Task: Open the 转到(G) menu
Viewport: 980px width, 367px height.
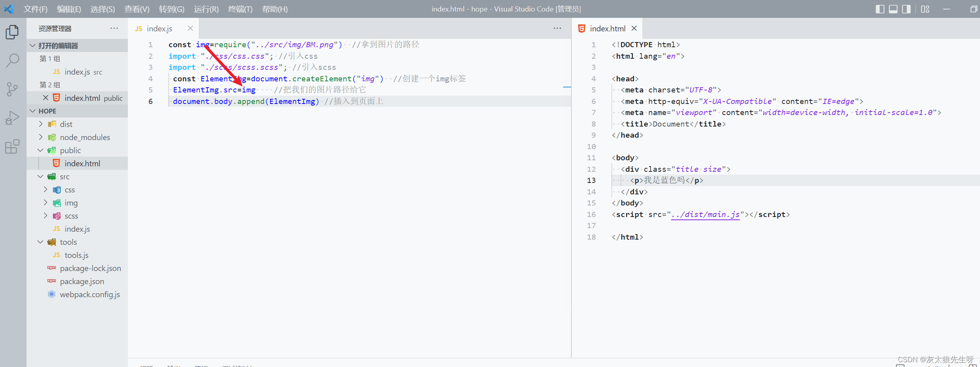Action: pos(172,9)
